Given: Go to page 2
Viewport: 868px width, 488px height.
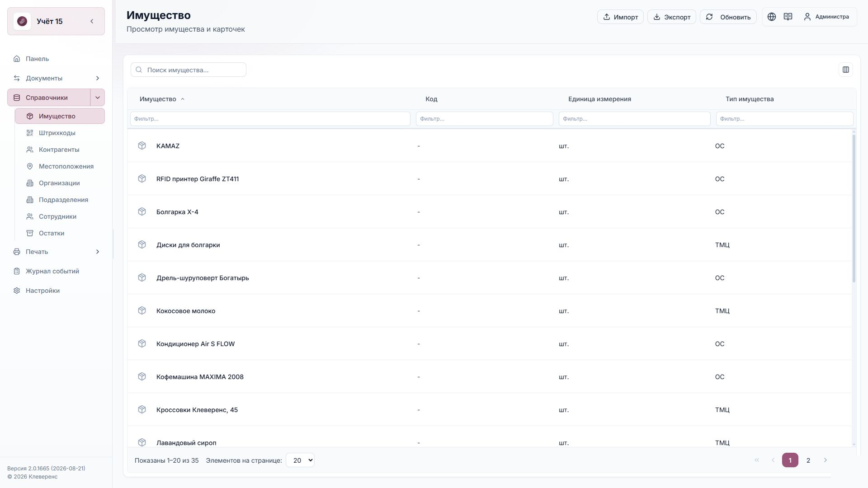Looking at the screenshot, I should [808, 460].
